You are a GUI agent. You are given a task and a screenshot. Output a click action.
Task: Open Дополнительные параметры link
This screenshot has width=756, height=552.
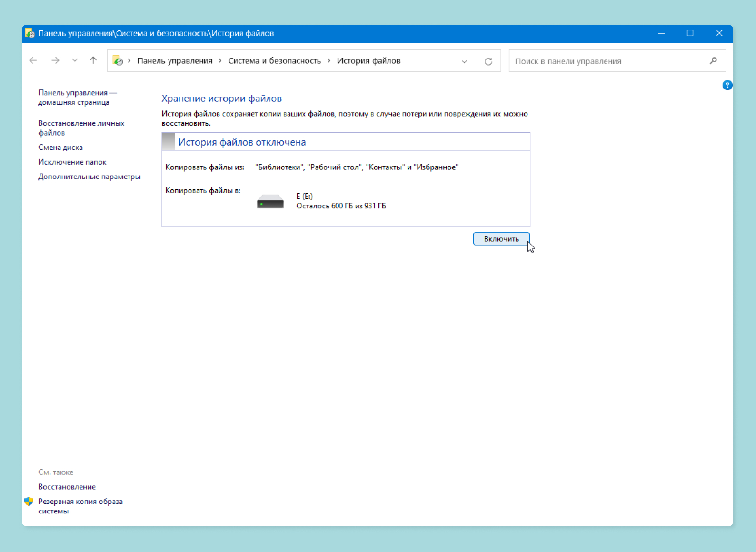pos(90,177)
